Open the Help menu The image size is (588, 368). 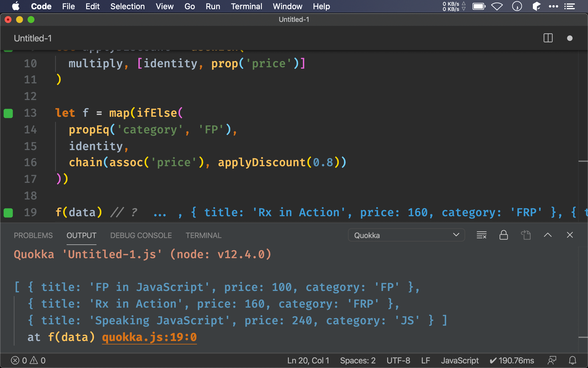(321, 6)
